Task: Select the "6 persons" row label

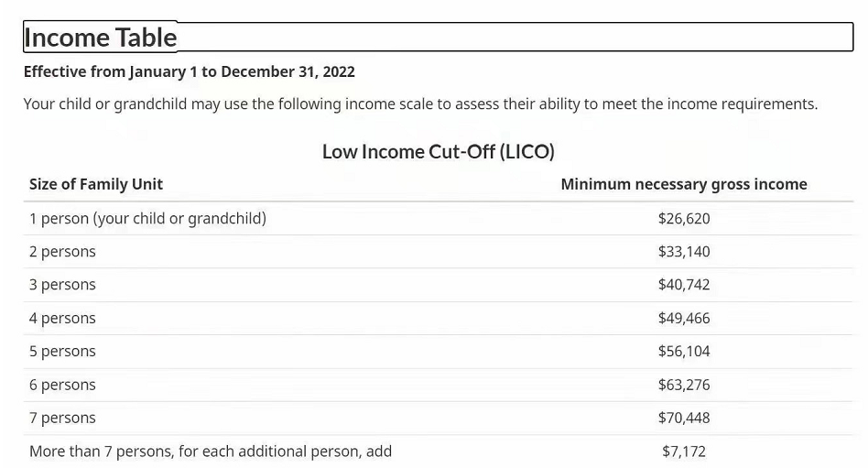Action: point(62,385)
